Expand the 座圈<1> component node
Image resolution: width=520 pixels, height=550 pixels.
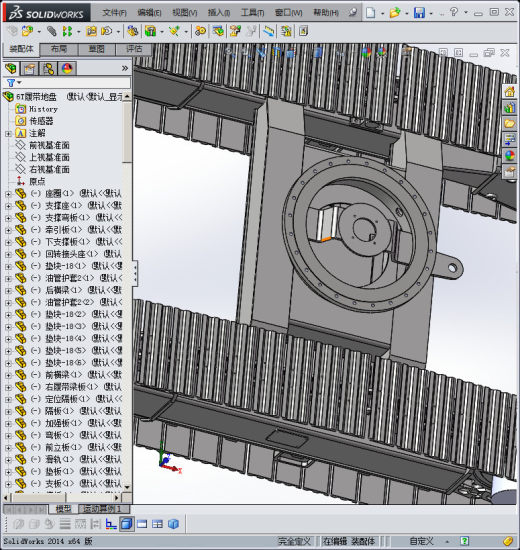click(8, 194)
